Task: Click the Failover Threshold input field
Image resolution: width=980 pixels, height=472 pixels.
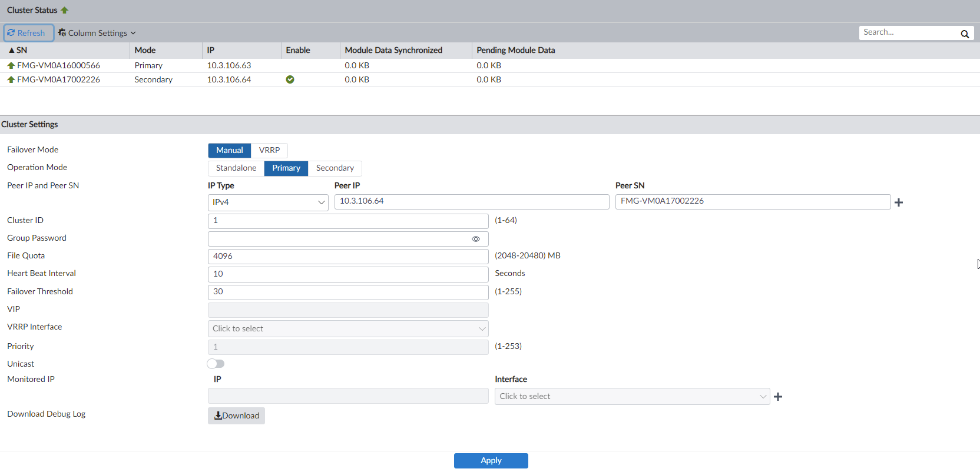Action: tap(347, 292)
